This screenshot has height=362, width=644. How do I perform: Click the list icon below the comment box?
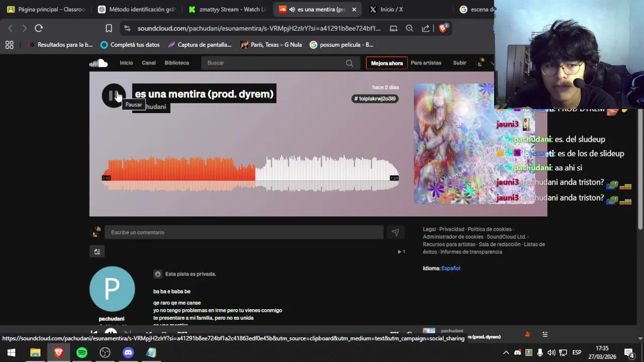(97, 251)
